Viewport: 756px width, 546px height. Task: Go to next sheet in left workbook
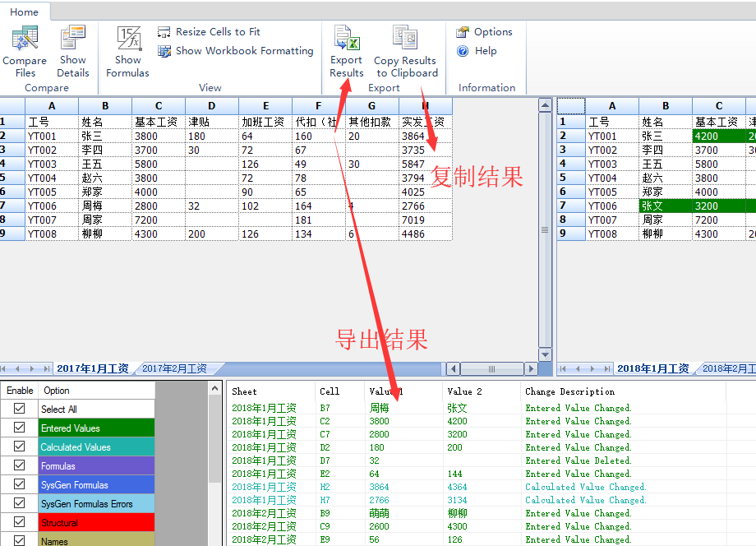pyautogui.click(x=32, y=369)
